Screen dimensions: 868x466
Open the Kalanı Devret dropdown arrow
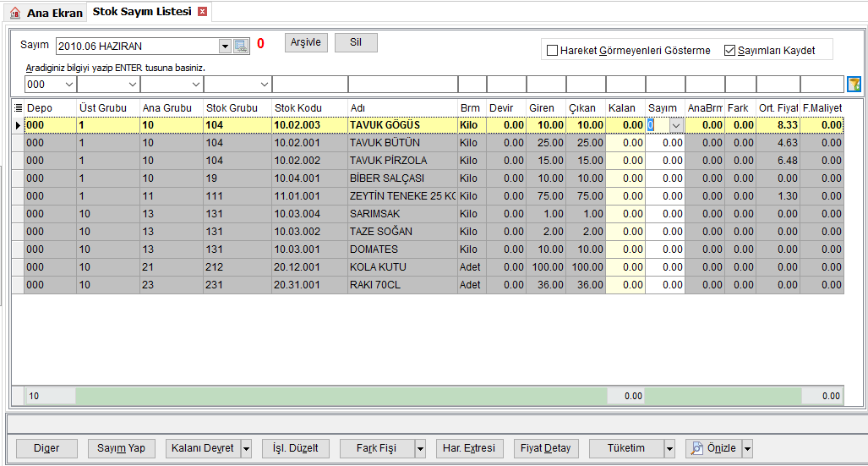pos(246,448)
